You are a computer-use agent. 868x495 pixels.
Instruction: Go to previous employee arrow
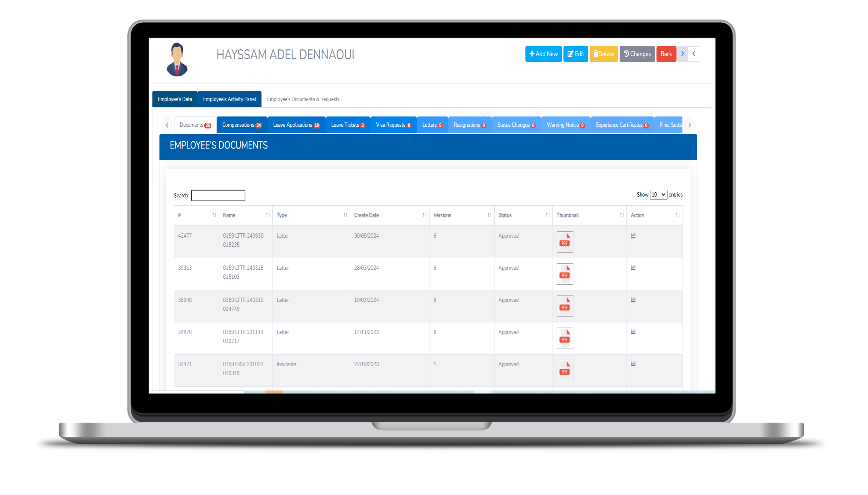pyautogui.click(x=694, y=54)
